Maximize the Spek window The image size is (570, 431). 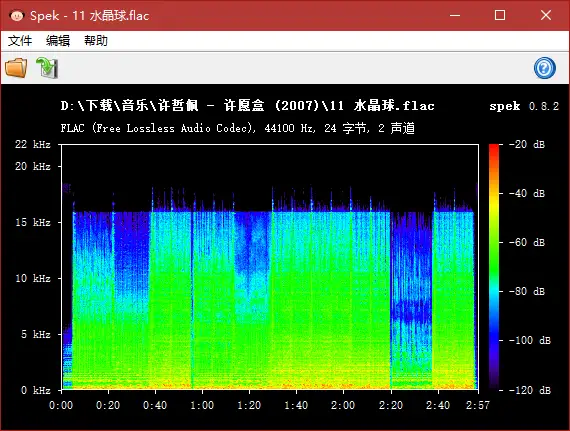pyautogui.click(x=500, y=15)
